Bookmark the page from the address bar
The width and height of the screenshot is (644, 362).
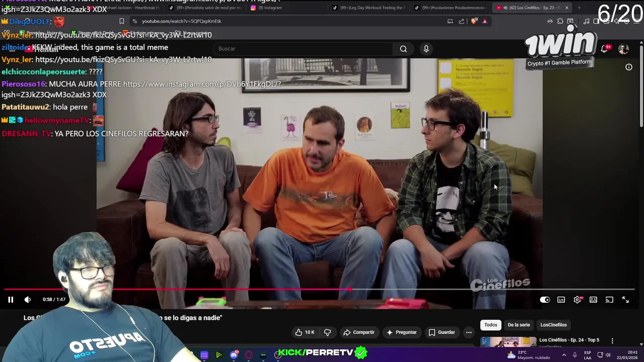[121, 21]
